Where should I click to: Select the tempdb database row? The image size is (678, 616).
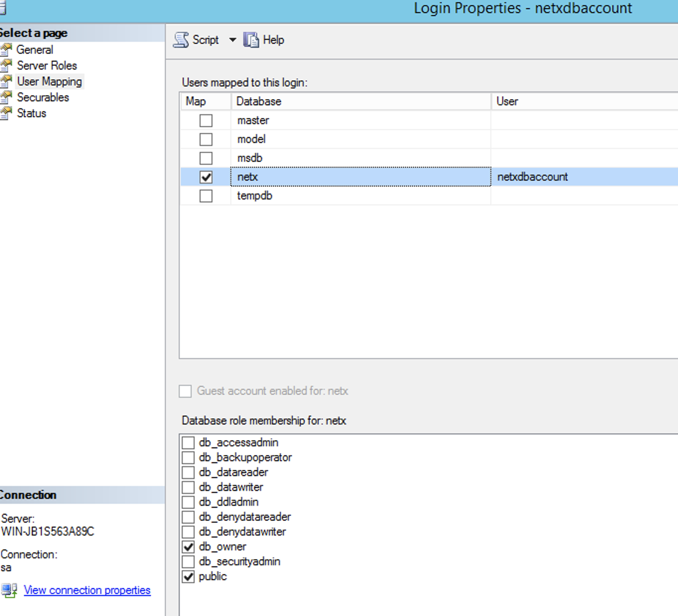[x=255, y=196]
